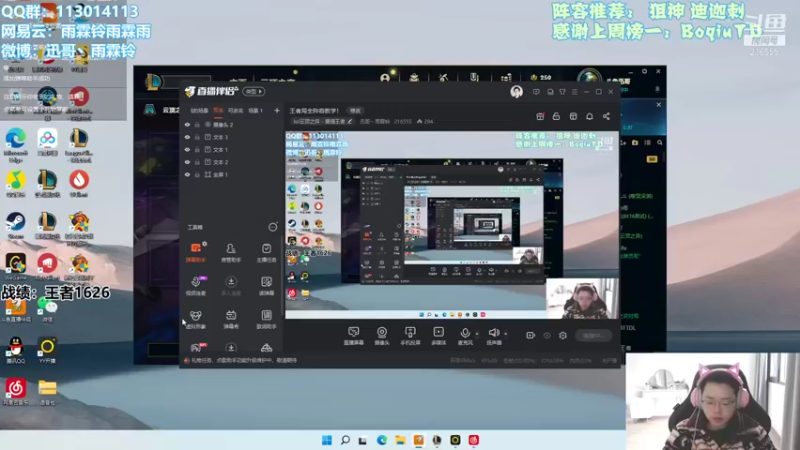Open the mode pill beside the app logo

coord(254,91)
